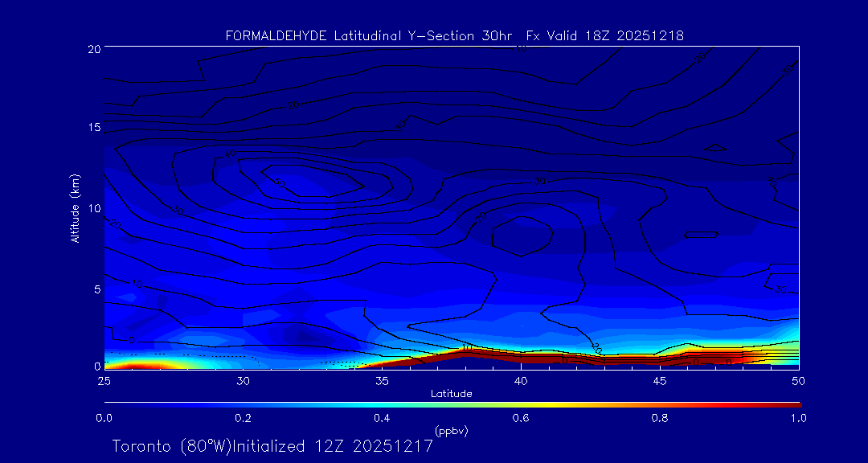
Task: Click the valid date 20251218 in the title
Action: click(653, 35)
